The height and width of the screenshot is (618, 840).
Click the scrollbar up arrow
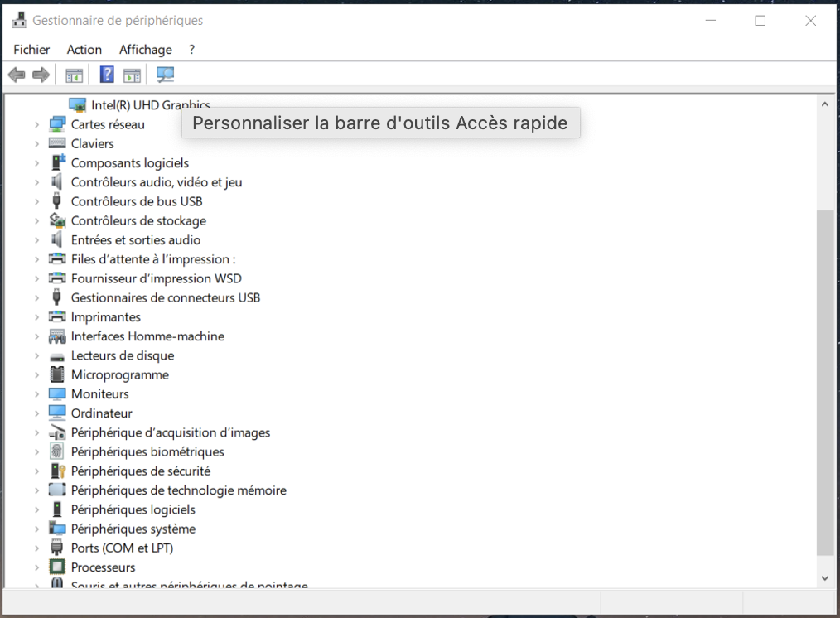824,105
